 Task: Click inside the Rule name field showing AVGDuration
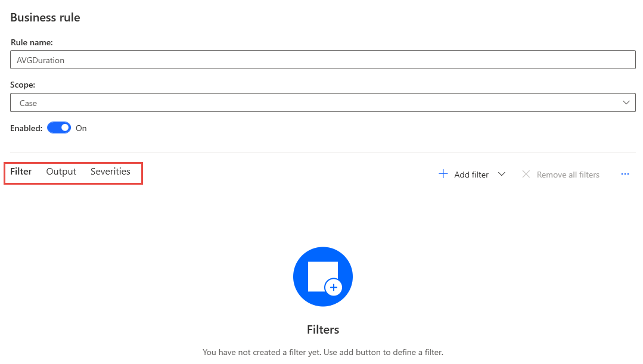(x=322, y=60)
